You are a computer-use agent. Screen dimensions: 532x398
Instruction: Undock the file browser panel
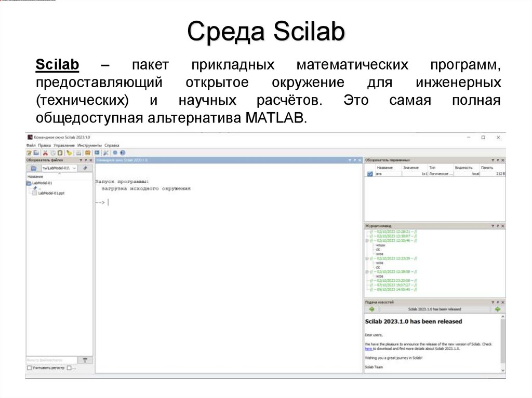pyautogui.click(x=86, y=160)
